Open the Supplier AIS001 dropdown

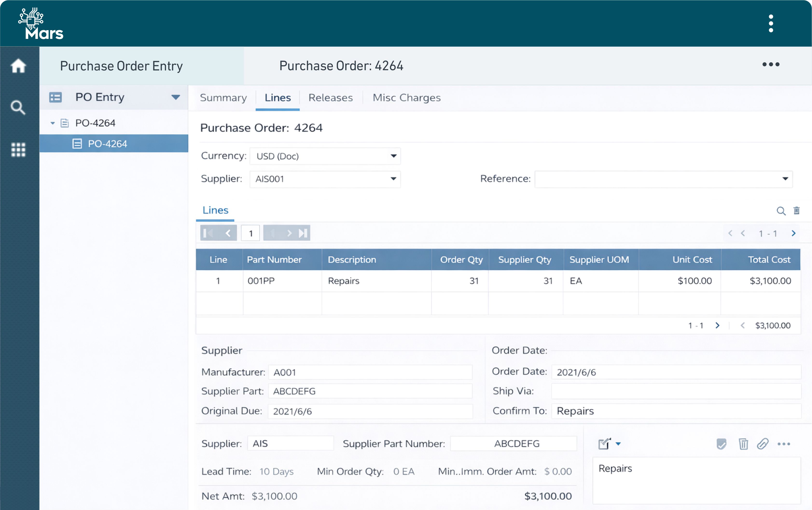tap(393, 179)
